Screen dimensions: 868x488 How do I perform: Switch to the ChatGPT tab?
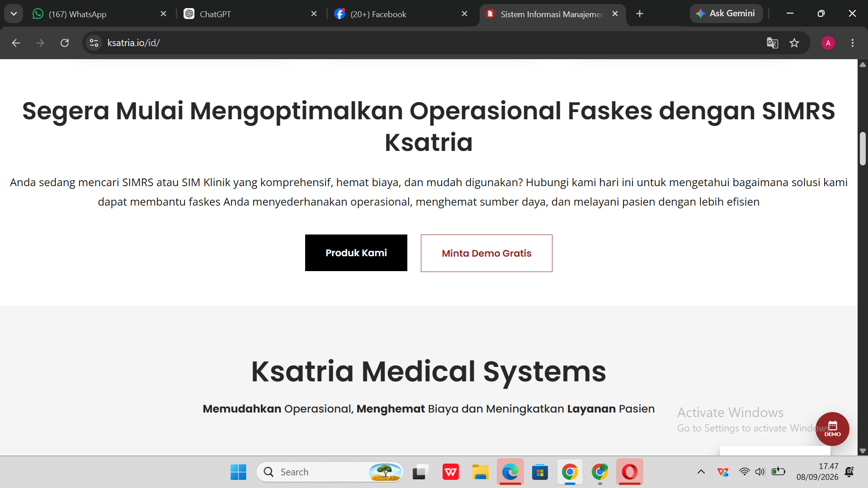pos(250,14)
